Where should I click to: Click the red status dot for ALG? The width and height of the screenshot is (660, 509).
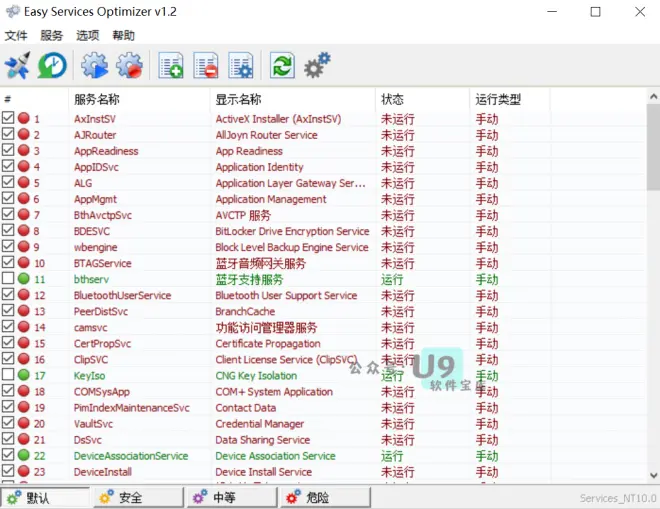[24, 182]
